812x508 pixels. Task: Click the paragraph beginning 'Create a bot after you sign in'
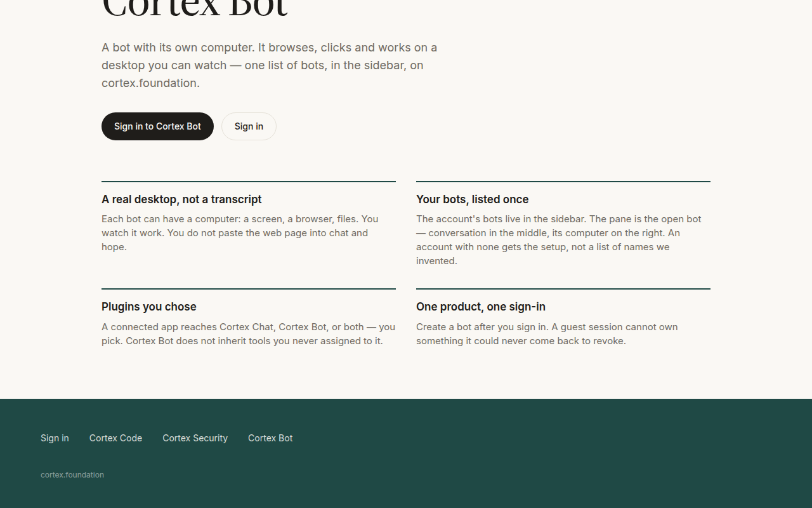(547, 334)
